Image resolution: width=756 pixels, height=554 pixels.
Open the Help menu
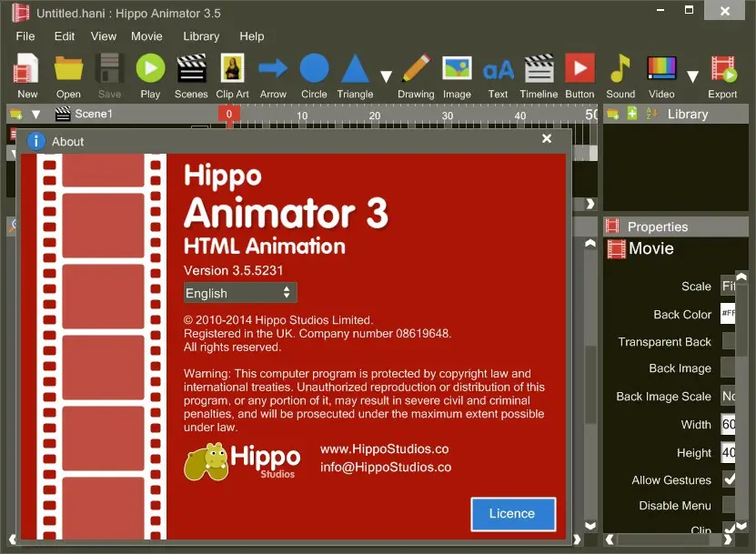[252, 36]
